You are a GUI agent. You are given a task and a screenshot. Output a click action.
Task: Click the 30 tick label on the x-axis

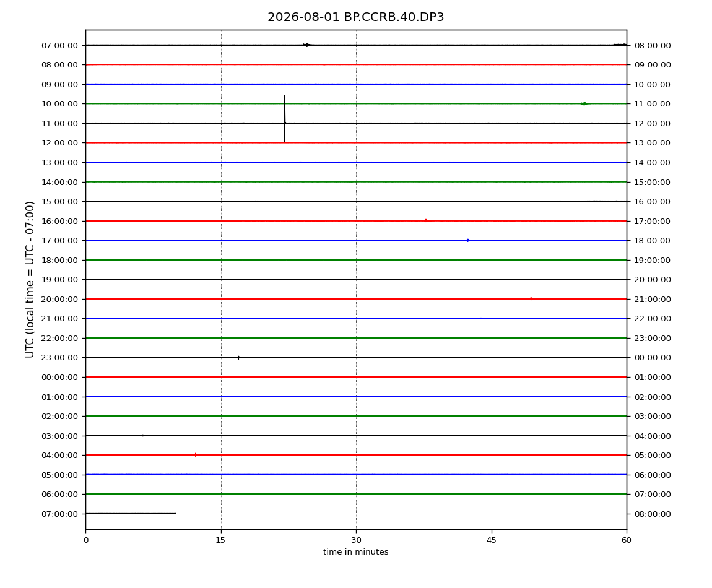[x=356, y=540]
